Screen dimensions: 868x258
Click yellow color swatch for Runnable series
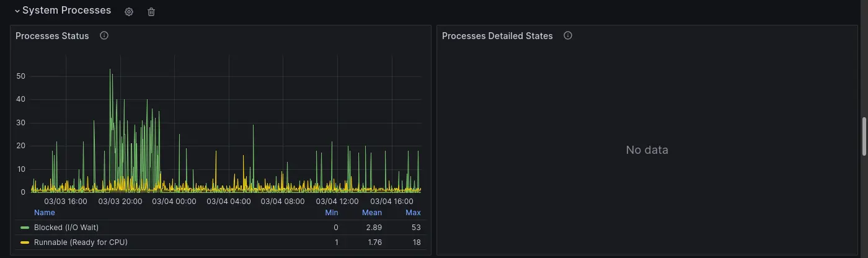pyautogui.click(x=25, y=242)
